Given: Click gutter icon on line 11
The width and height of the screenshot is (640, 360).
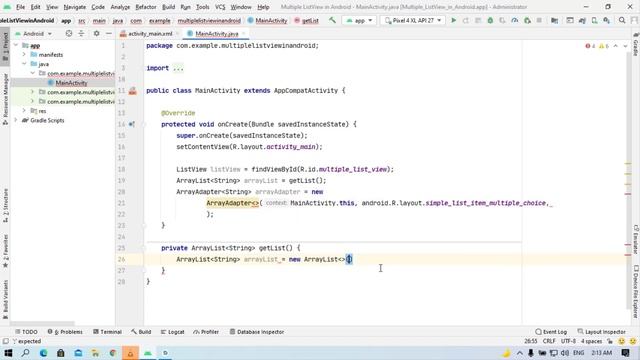Looking at the screenshot, I should tap(133, 91).
